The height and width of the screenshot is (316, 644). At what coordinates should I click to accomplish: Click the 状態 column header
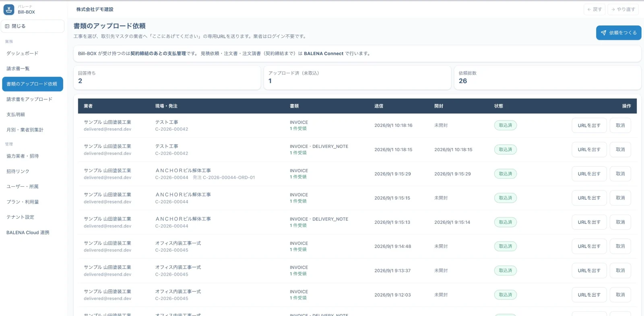point(499,106)
